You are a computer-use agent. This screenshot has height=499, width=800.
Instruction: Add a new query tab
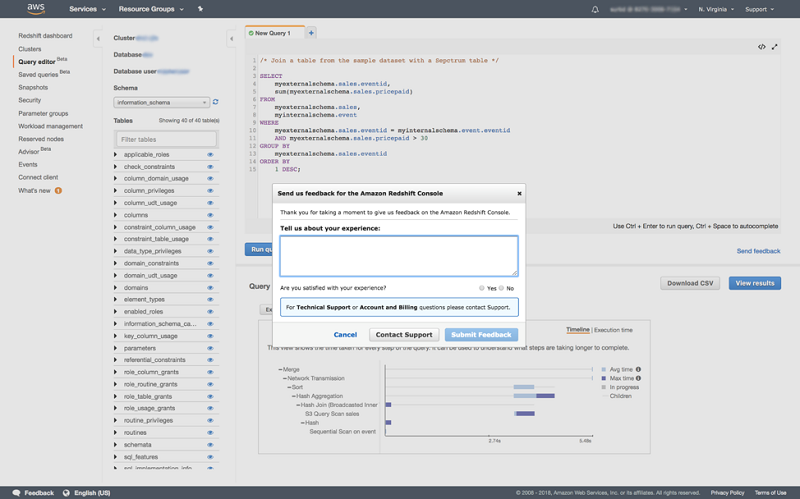coord(311,33)
